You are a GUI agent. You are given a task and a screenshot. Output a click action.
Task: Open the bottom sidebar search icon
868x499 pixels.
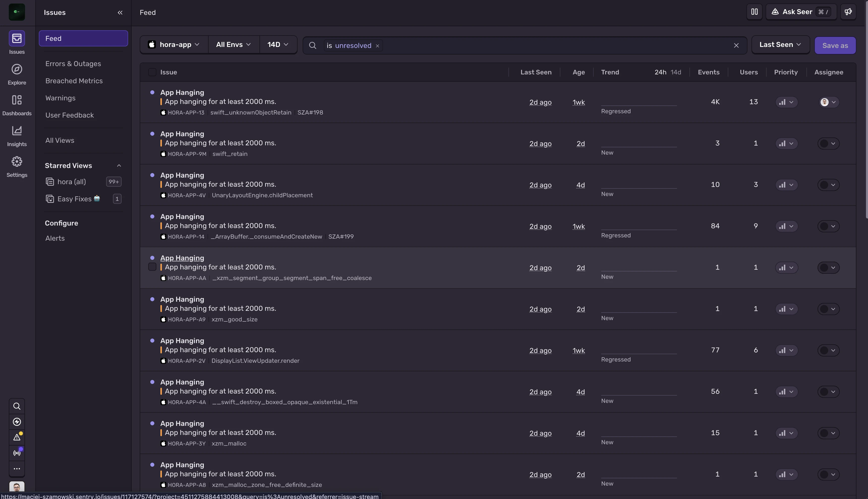coord(17,406)
